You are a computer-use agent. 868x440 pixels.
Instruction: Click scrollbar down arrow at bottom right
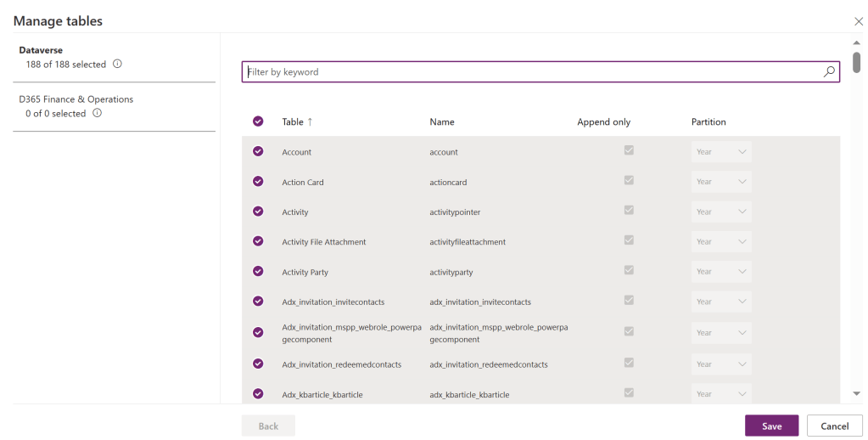pos(856,393)
